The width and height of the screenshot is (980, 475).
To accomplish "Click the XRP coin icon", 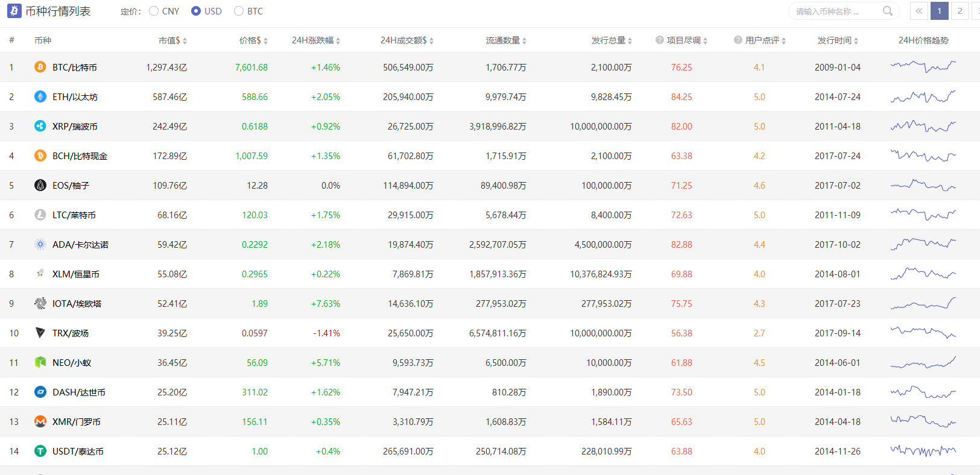I will [40, 126].
